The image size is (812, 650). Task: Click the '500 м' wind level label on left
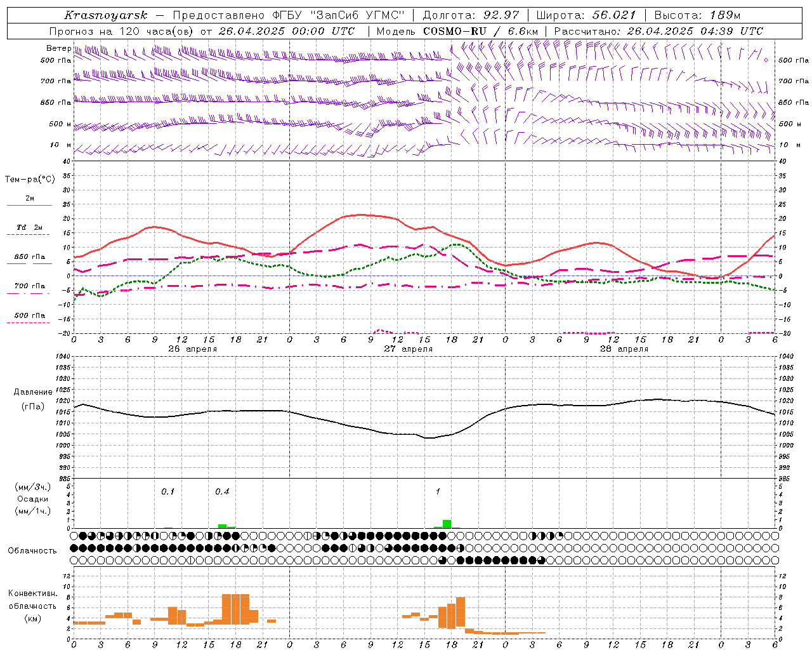click(60, 124)
